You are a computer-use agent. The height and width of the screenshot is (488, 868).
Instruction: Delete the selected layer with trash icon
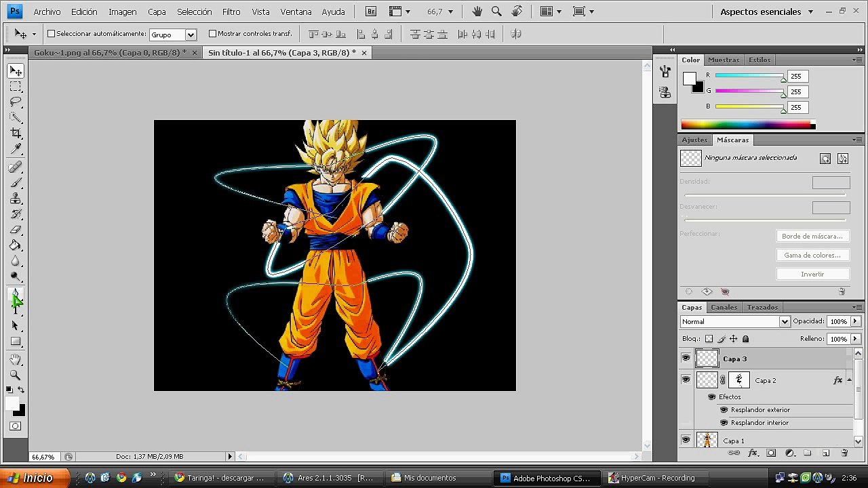click(x=844, y=453)
